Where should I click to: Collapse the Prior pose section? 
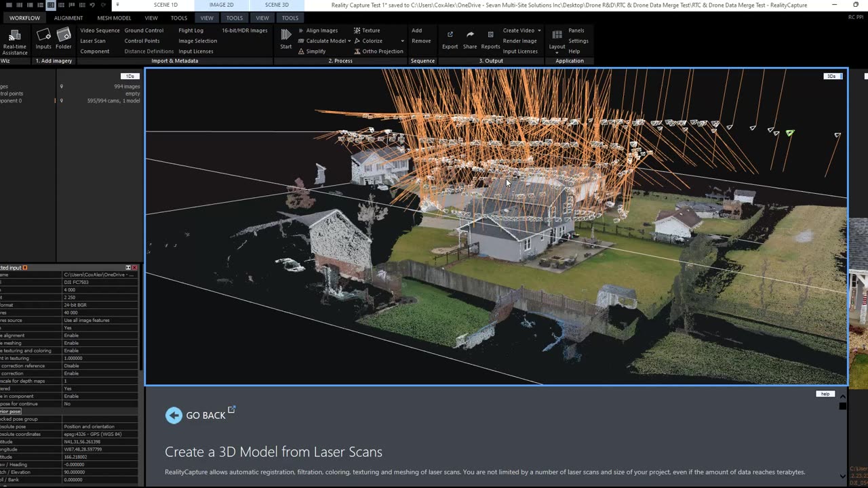10,411
